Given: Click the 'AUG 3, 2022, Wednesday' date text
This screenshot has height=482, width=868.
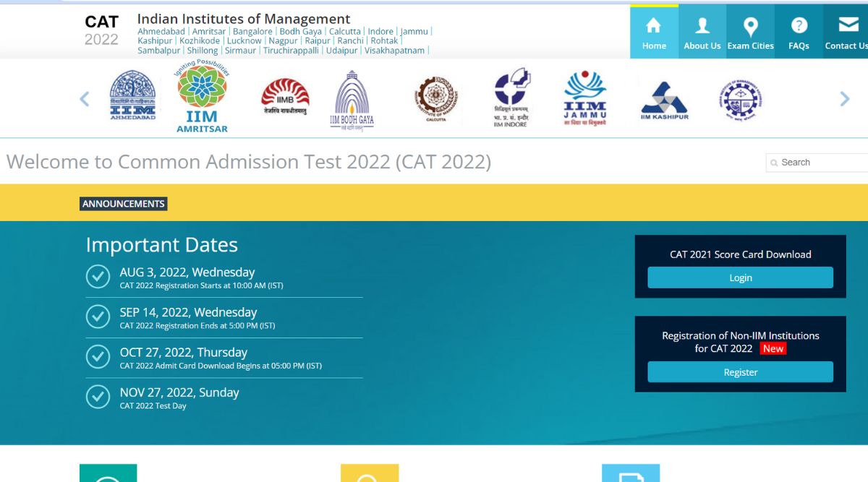Looking at the screenshot, I should click(187, 272).
